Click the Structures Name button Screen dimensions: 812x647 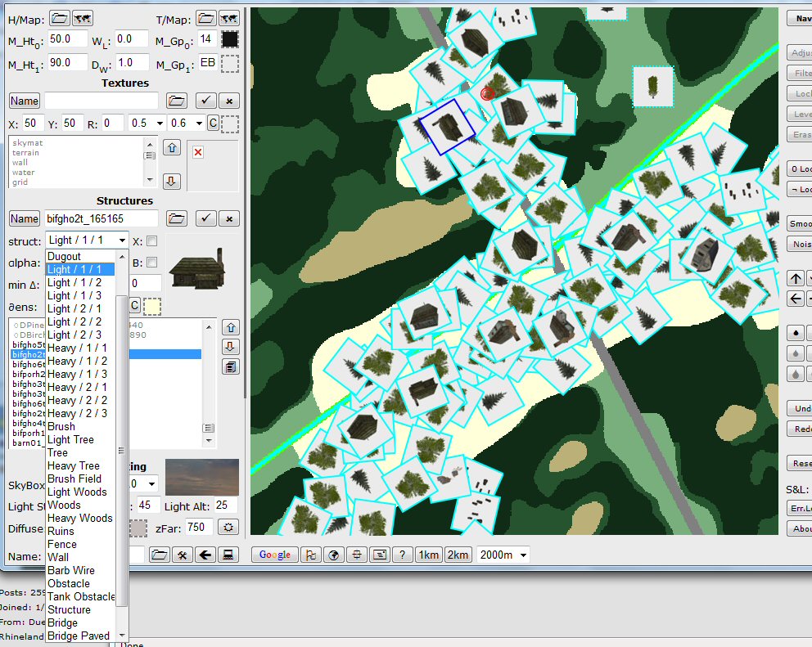[x=25, y=218]
